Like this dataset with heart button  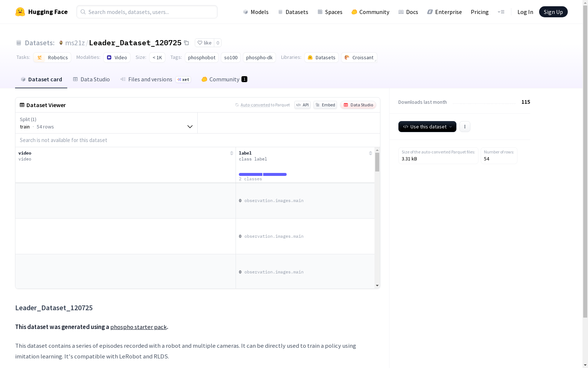pyautogui.click(x=204, y=43)
